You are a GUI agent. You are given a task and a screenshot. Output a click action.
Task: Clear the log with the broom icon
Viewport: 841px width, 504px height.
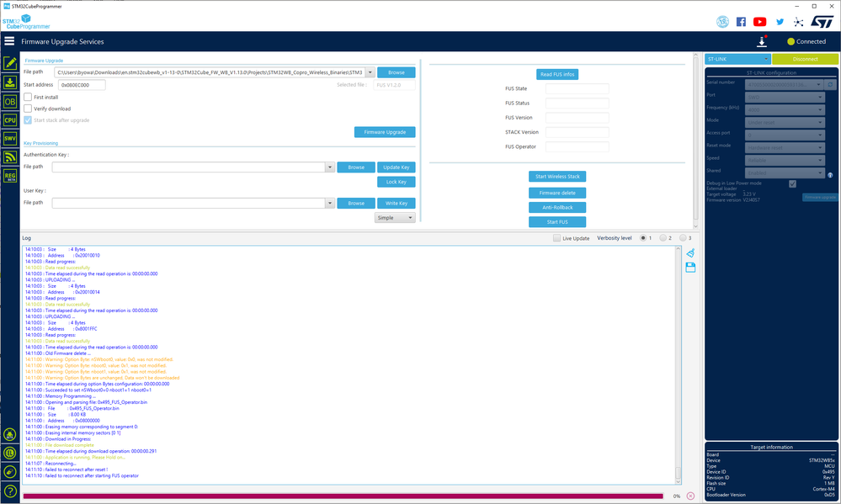[690, 253]
